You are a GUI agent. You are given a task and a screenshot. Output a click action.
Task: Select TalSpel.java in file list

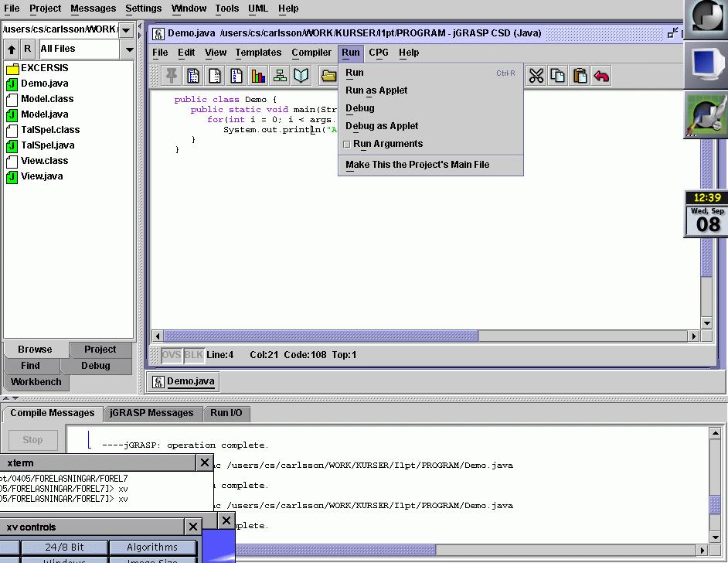[x=40, y=145]
